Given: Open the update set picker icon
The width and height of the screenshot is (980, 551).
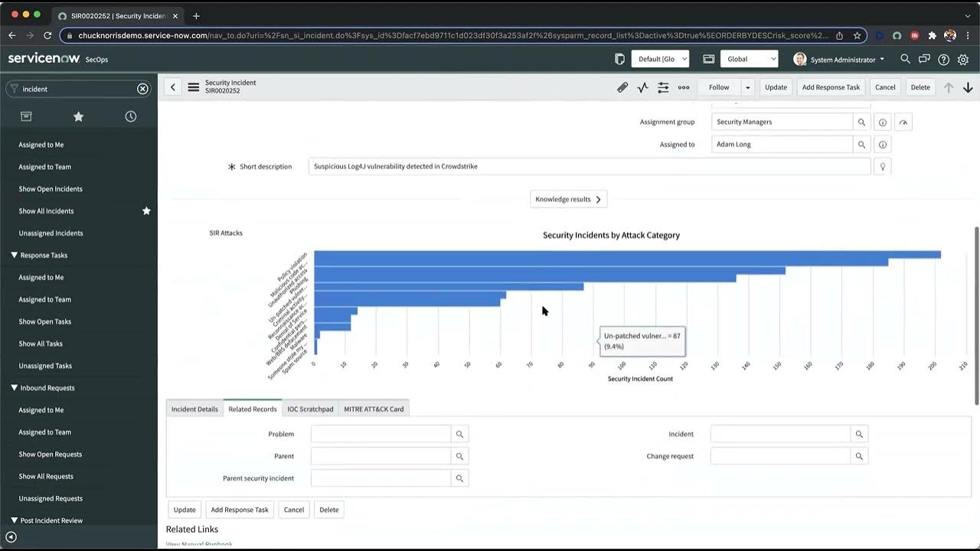Looking at the screenshot, I should point(620,59).
